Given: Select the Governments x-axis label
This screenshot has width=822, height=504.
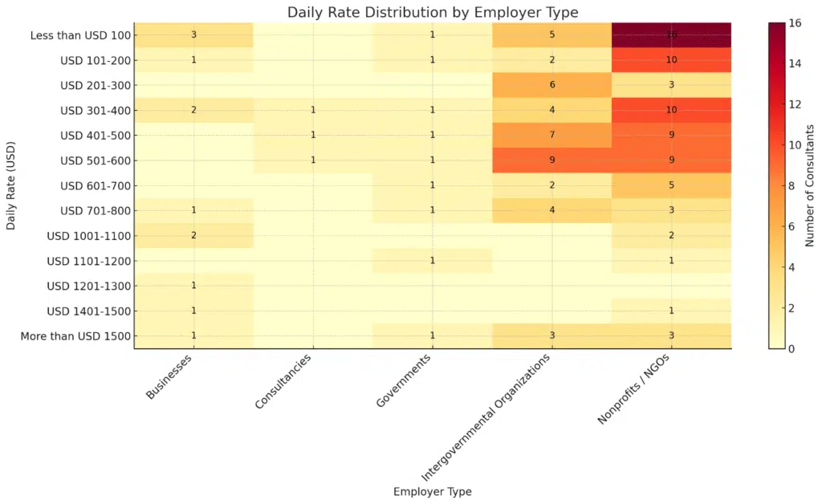Looking at the screenshot, I should (404, 380).
